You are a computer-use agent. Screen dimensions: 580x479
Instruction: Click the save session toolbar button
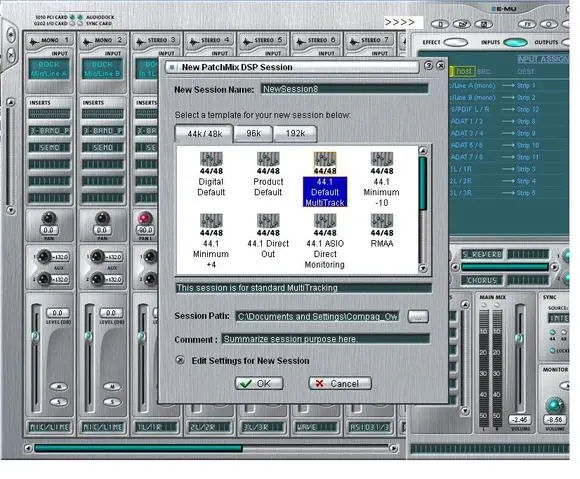point(483,24)
